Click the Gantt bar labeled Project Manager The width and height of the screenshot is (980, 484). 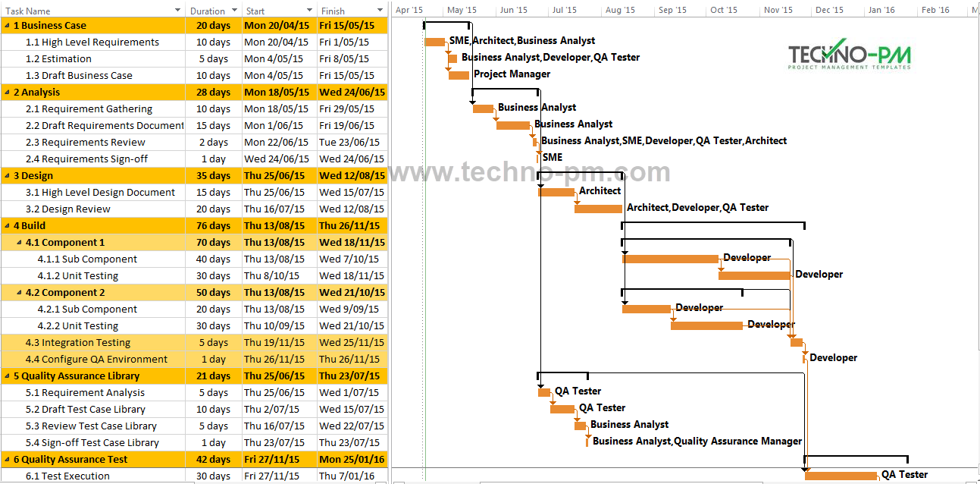[x=459, y=75]
